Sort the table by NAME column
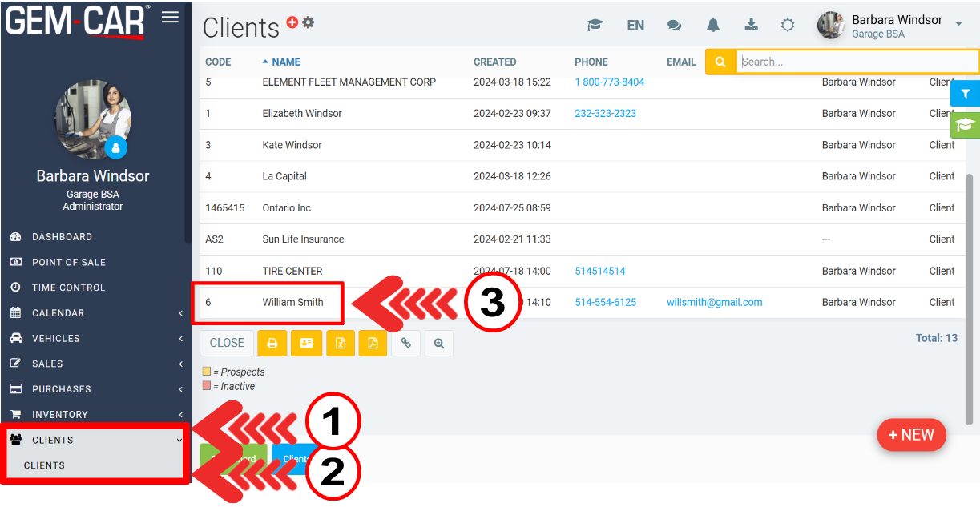Image resolution: width=980 pixels, height=507 pixels. (285, 62)
